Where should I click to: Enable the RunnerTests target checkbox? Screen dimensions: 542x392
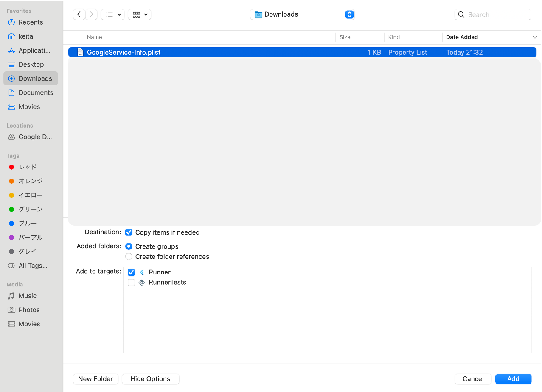(x=131, y=282)
